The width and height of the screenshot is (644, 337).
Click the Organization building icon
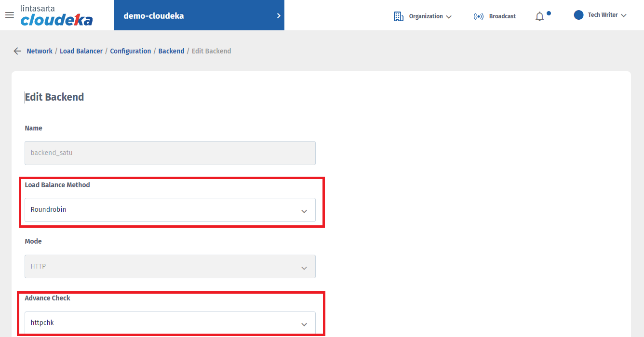[x=399, y=16]
